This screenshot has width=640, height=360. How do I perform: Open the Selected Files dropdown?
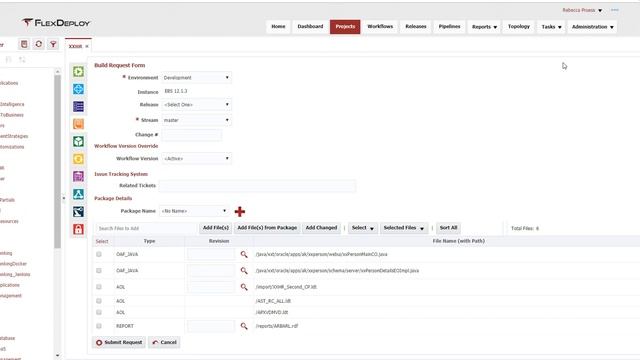404,228
